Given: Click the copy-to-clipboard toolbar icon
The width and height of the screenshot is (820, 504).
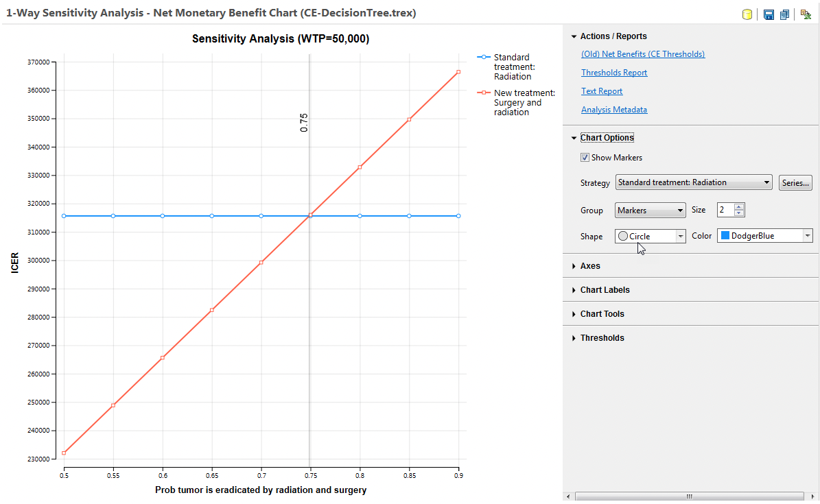Looking at the screenshot, I should coord(784,14).
